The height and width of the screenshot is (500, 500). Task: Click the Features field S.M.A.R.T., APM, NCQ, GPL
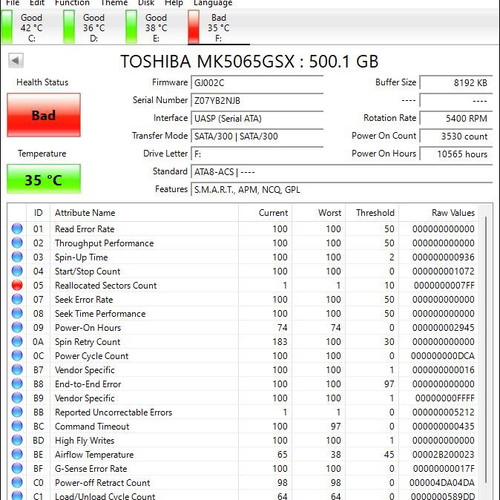pos(342,190)
